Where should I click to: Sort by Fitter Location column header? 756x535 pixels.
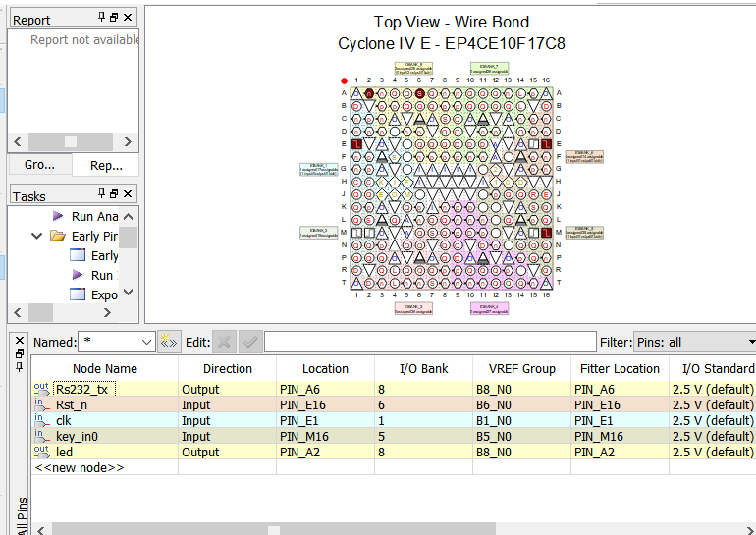(x=620, y=369)
